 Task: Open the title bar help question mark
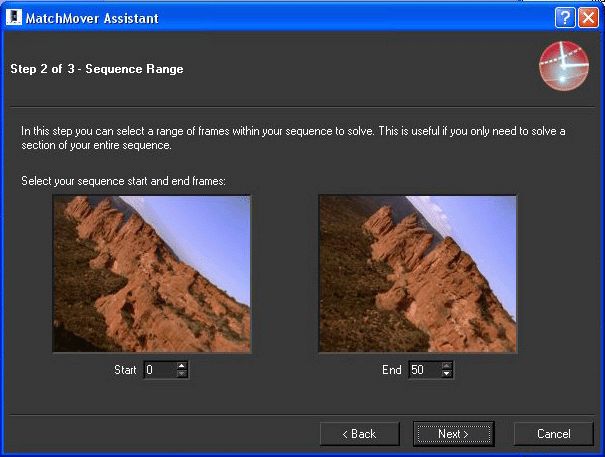[x=565, y=18]
